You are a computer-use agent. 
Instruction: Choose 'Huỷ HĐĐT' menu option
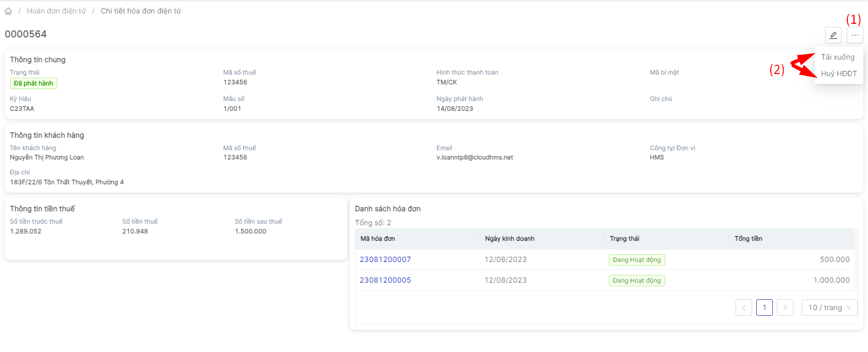(839, 74)
